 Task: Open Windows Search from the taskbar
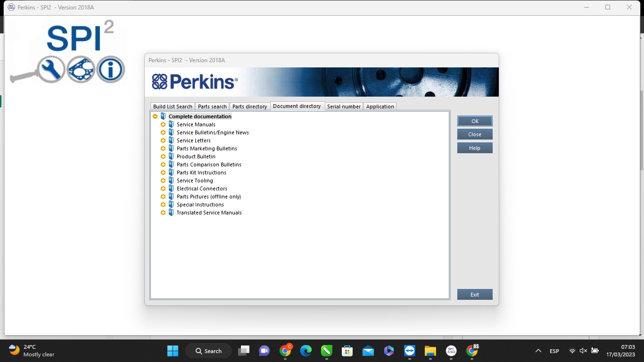(208, 351)
